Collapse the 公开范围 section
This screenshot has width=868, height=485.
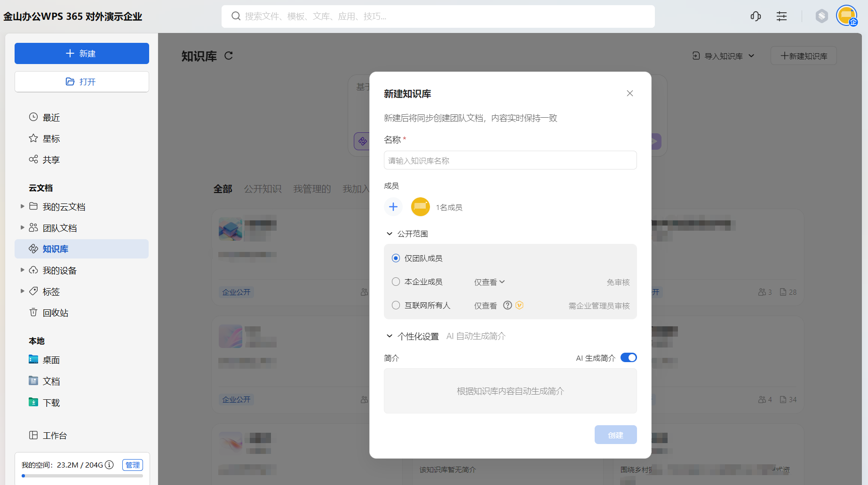click(390, 234)
